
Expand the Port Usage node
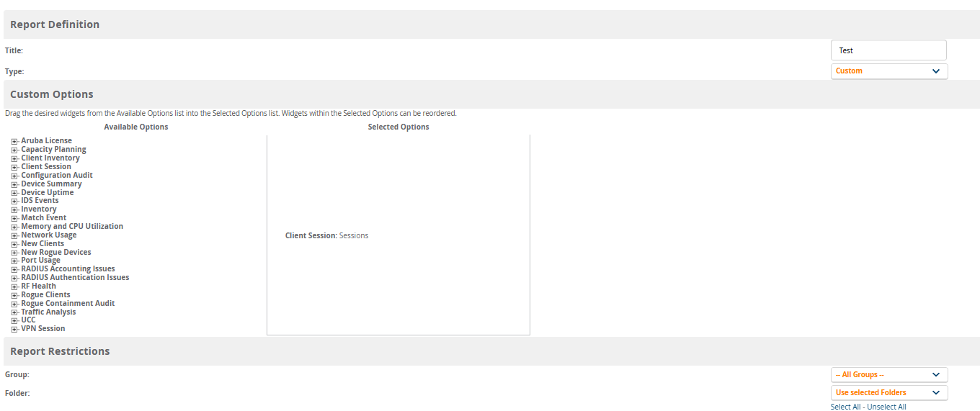[14, 261]
